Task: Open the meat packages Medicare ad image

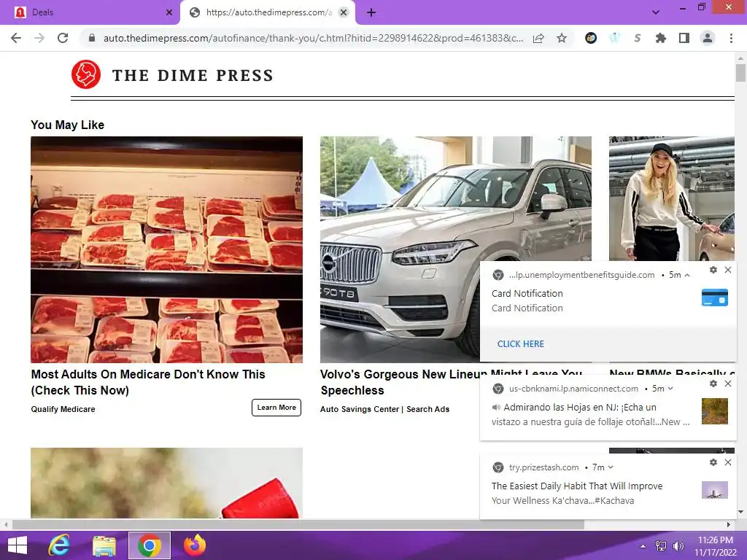Action: coord(167,249)
